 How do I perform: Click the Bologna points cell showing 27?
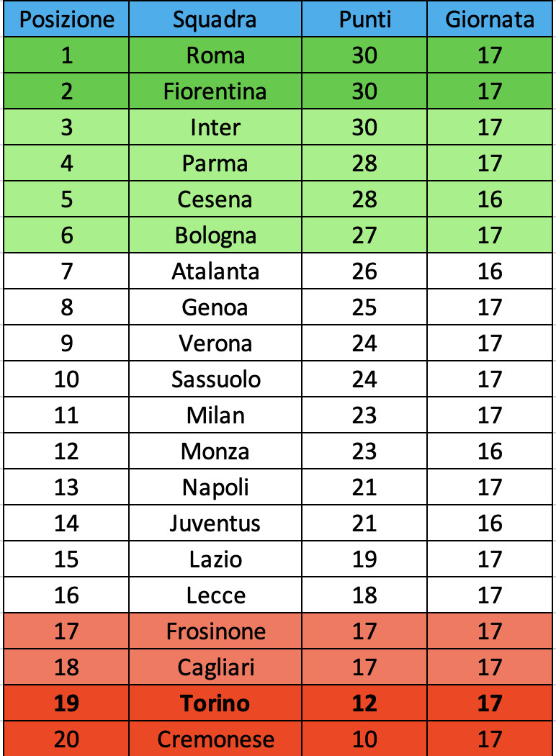(364, 235)
